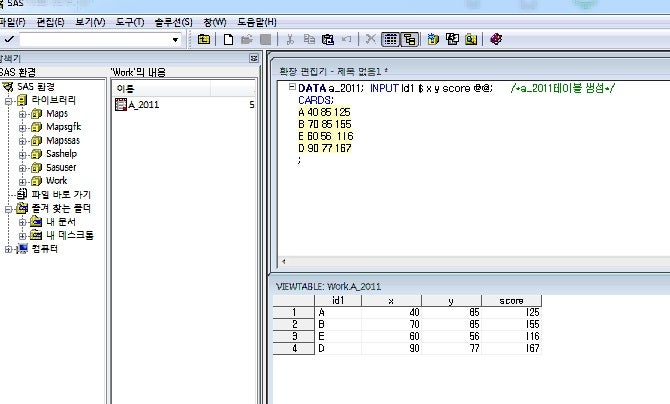Click the Delete (X) toolbar icon
670x404 pixels.
coord(370,39)
